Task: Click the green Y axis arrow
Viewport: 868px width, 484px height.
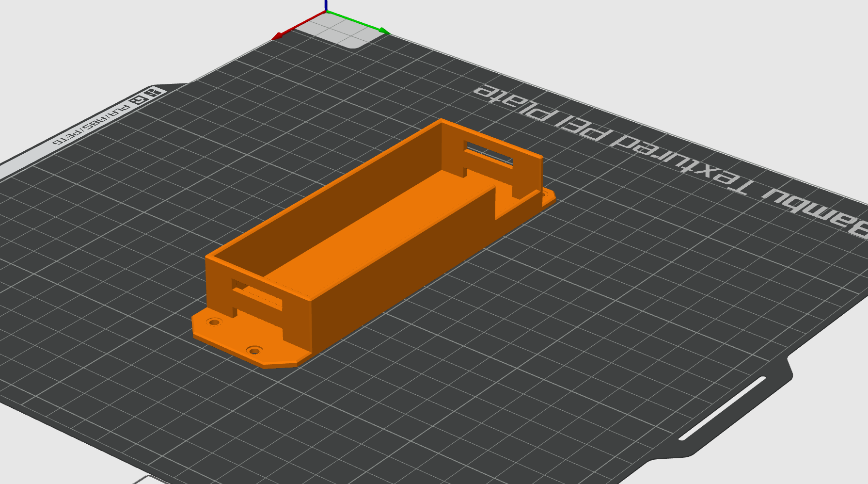Action: coord(359,22)
